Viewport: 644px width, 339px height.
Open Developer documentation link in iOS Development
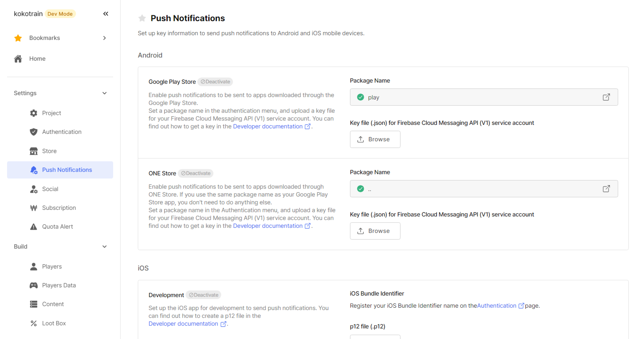tap(188, 324)
